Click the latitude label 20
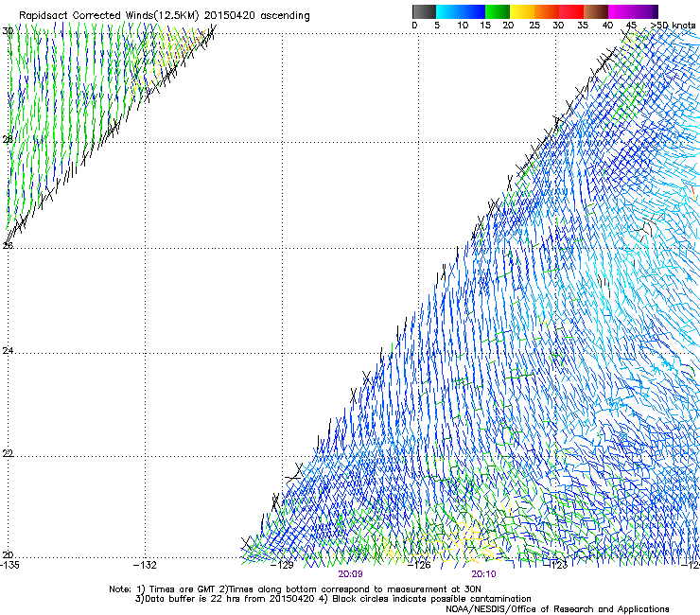The width and height of the screenshot is (700, 615). coord(8,554)
